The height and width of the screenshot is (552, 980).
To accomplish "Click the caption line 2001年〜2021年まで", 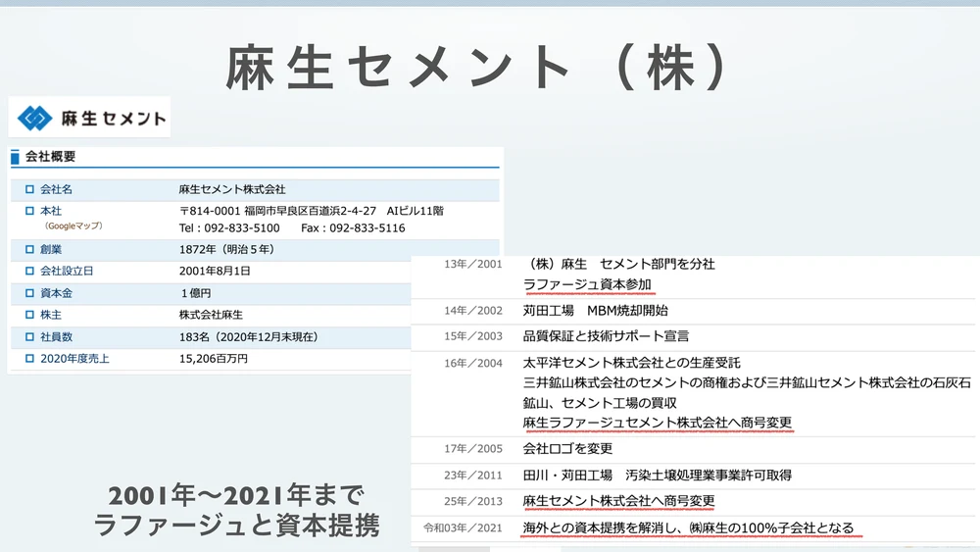I will pyautogui.click(x=236, y=496).
